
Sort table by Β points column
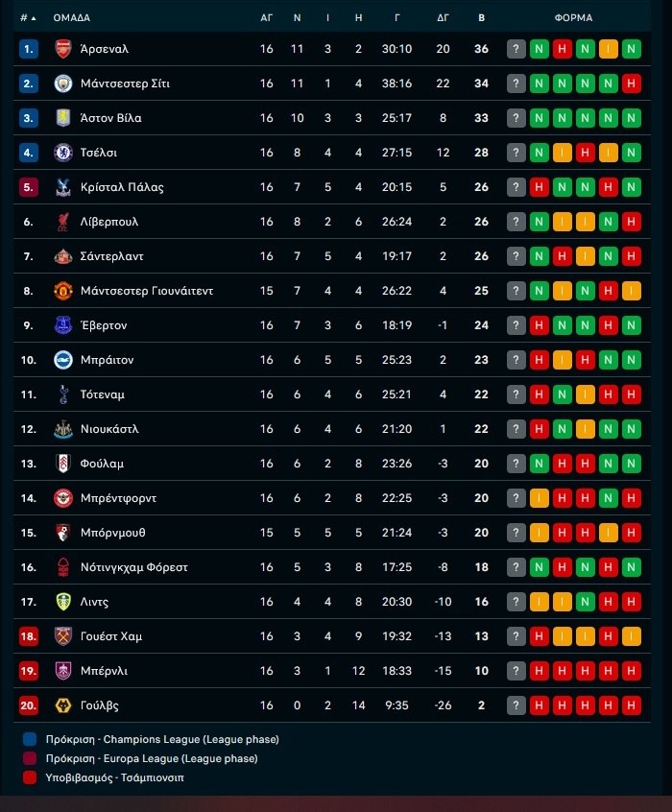[481, 17]
